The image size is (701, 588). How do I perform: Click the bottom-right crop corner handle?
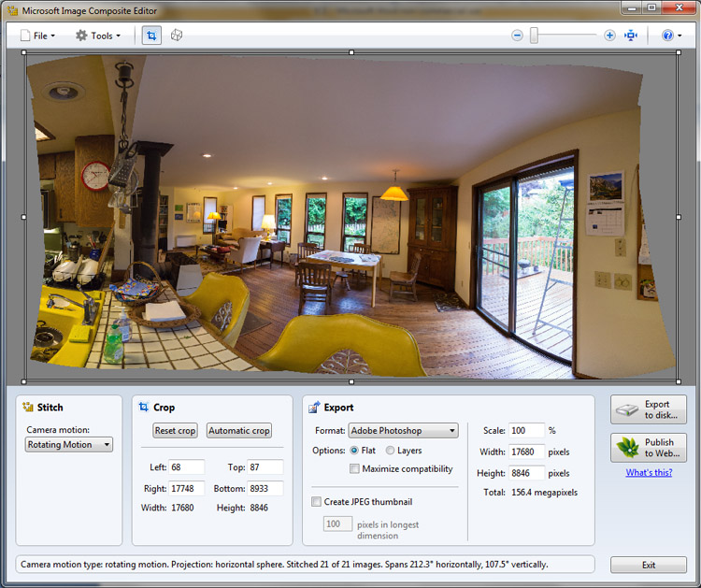click(679, 381)
